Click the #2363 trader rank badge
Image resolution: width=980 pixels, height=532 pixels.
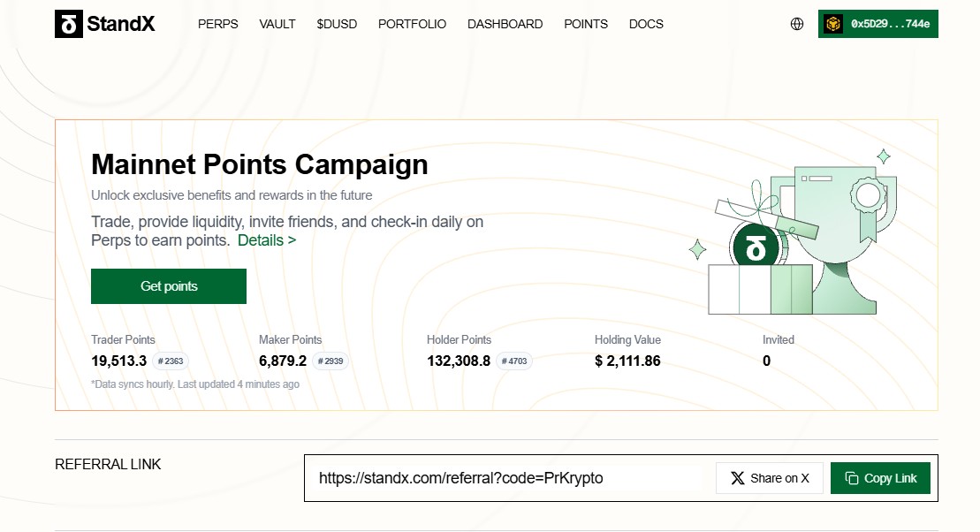[170, 361]
